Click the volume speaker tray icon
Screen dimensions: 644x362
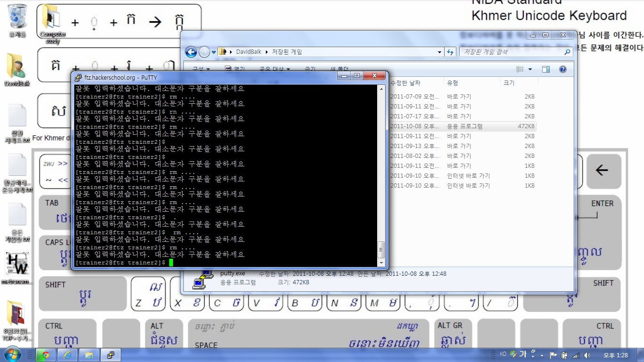click(x=587, y=355)
